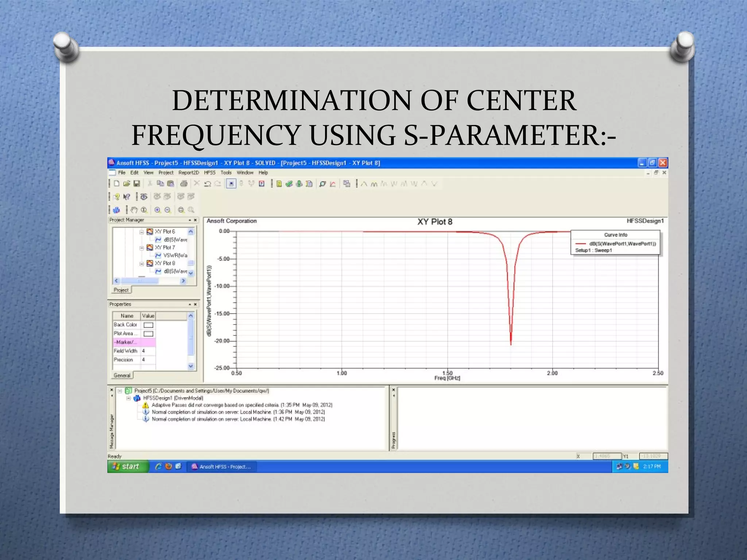
Task: Click the Validate green checkmark icon
Action: [x=289, y=184]
